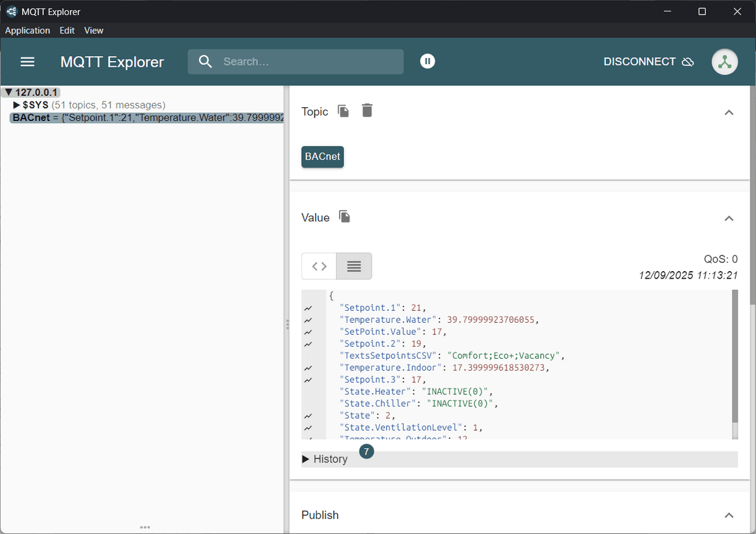Select the BACnet topic in the tree
This screenshot has width=756, height=534.
tap(147, 117)
